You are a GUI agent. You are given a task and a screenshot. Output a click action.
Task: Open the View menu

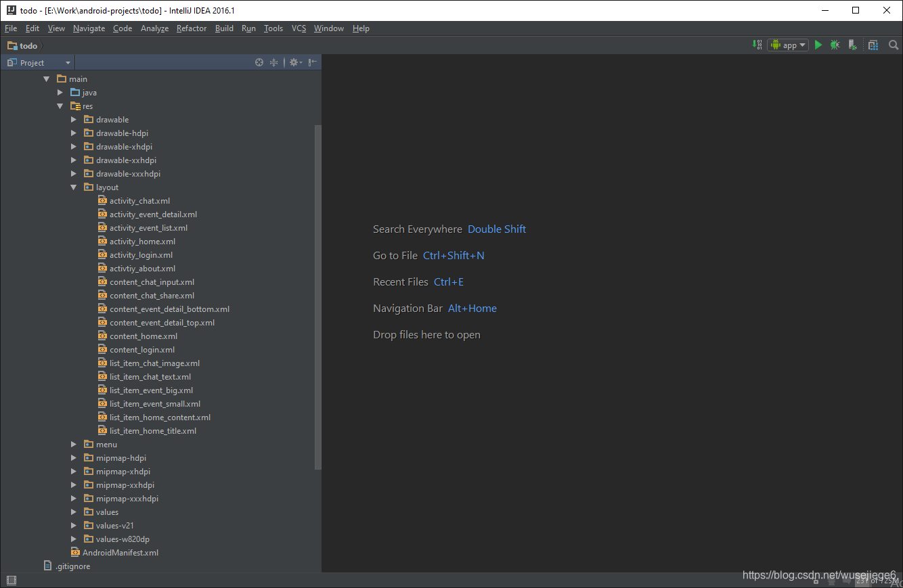point(56,28)
